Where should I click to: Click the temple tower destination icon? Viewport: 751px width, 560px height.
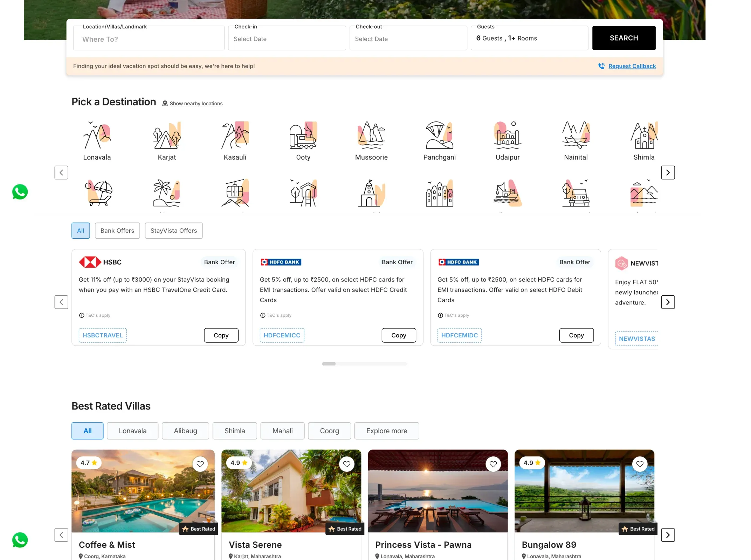coord(371,193)
